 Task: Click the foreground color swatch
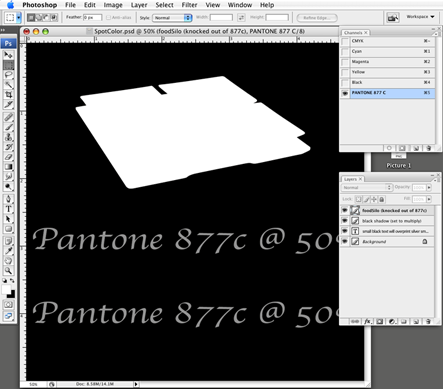(x=6, y=289)
